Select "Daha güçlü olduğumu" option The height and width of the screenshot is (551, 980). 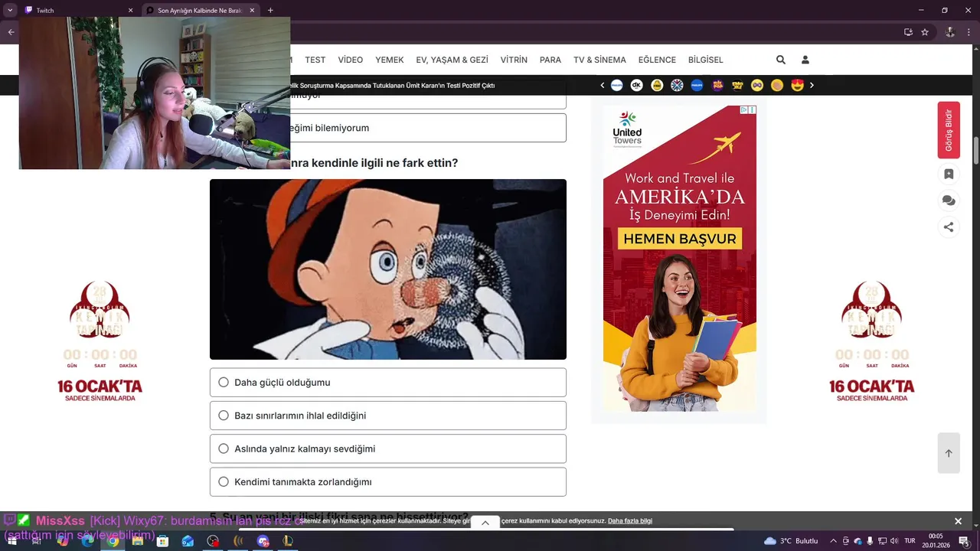tap(388, 383)
